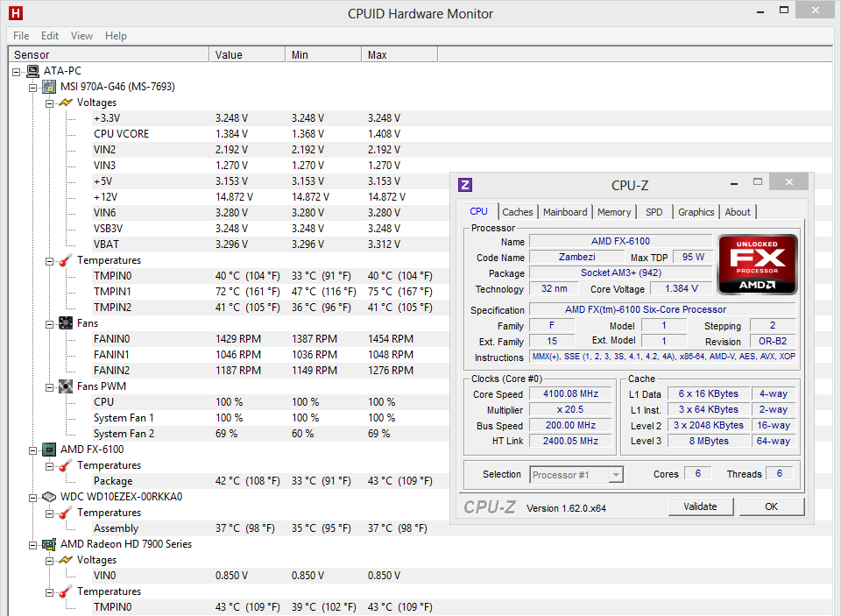Select the CPU tab in CPU-Z
The height and width of the screenshot is (616, 841).
(479, 211)
